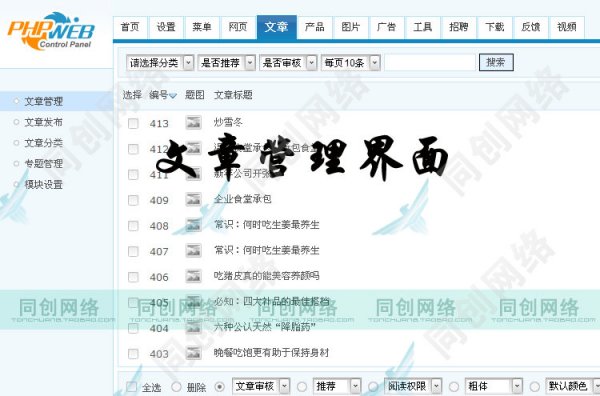Check the box beside article 406
The height and width of the screenshot is (396, 600).
pos(133,277)
